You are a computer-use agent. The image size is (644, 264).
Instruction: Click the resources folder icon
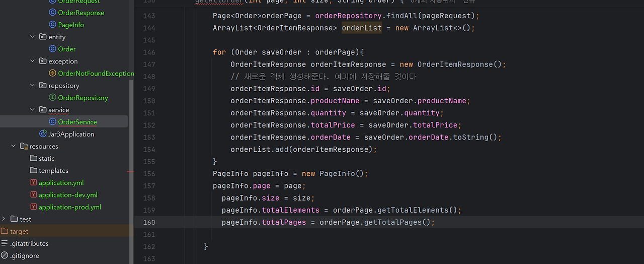coord(24,146)
